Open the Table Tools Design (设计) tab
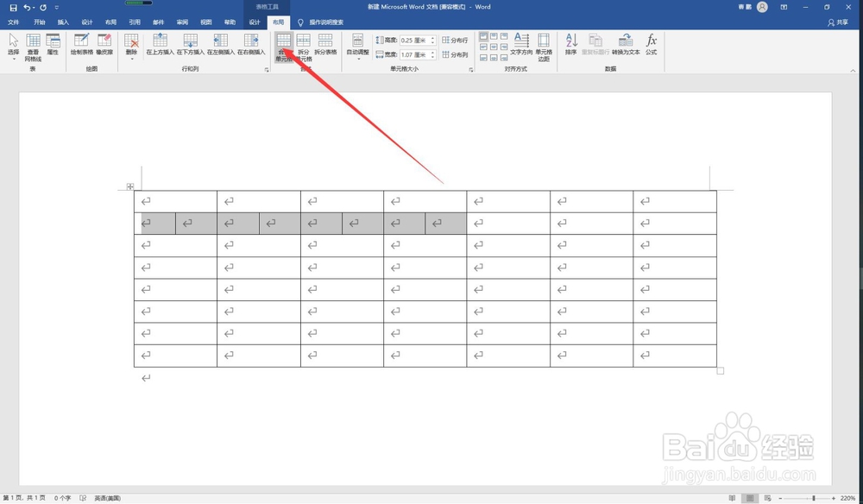Image resolution: width=863 pixels, height=504 pixels. [x=255, y=22]
